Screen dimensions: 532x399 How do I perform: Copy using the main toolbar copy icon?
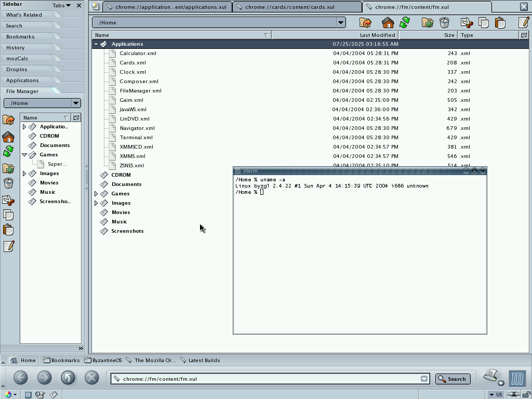(484, 23)
